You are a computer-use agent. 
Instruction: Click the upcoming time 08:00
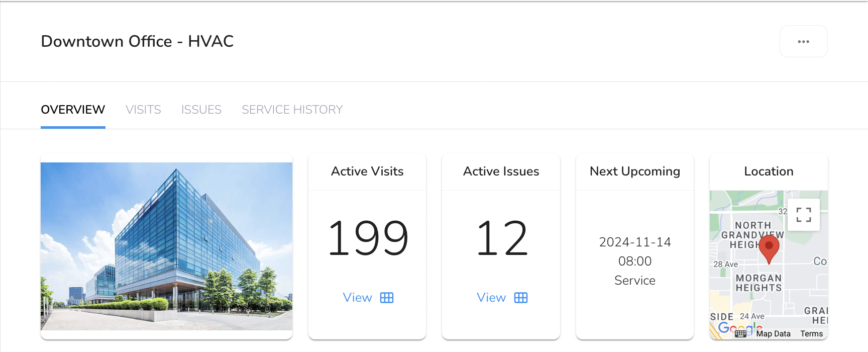635,261
